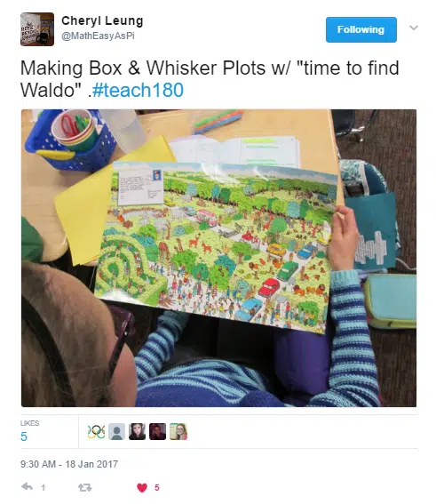Image resolution: width=436 pixels, height=504 pixels.
Task: Open the #teach180 hashtag link
Action: click(x=138, y=90)
